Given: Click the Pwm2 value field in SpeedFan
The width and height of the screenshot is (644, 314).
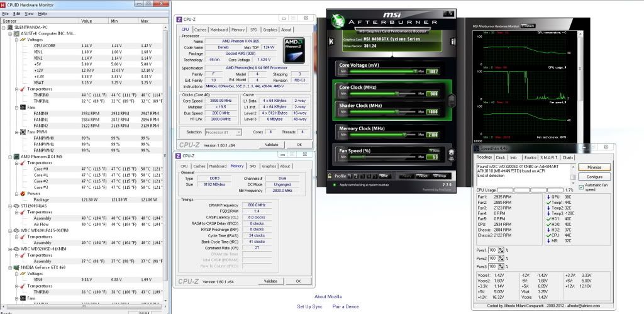Looking at the screenshot, I should (x=492, y=259).
